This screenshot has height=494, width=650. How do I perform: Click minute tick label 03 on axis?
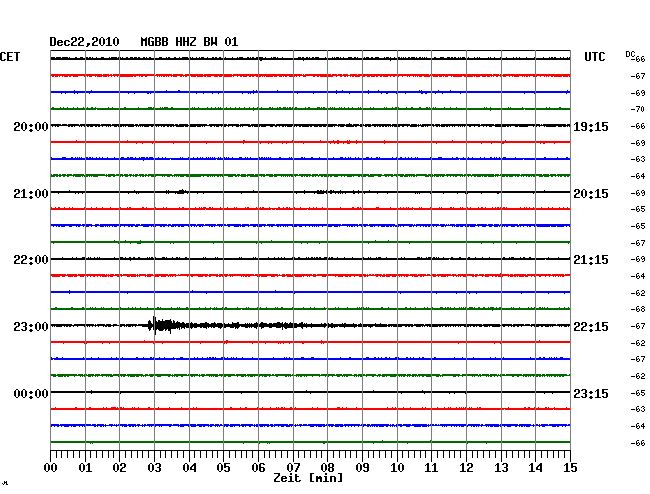(154, 467)
